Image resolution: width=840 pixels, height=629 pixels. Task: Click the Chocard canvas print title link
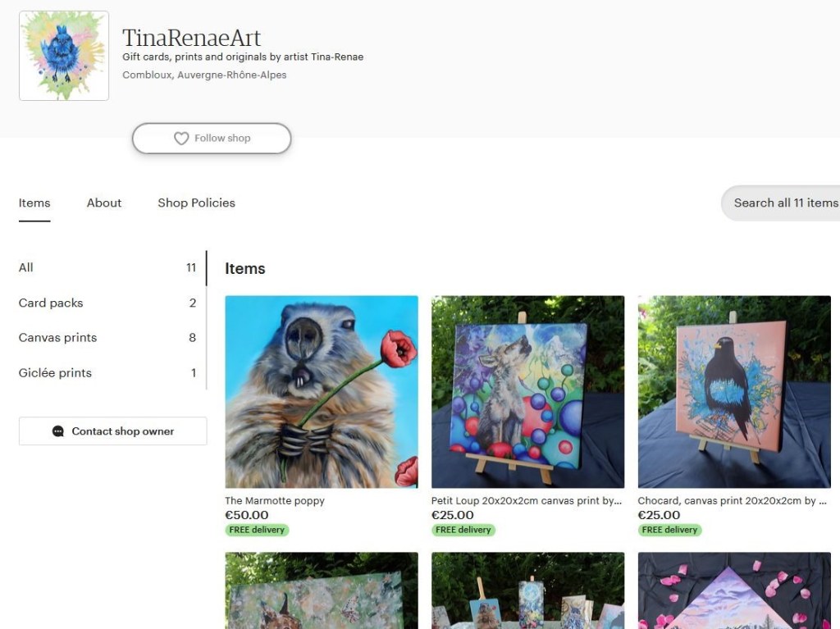pyautogui.click(x=733, y=501)
